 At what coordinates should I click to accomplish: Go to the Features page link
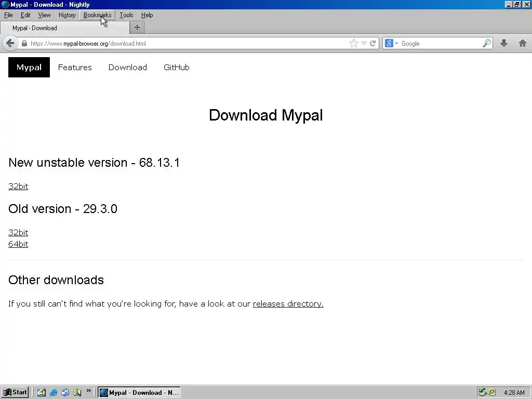(x=75, y=67)
